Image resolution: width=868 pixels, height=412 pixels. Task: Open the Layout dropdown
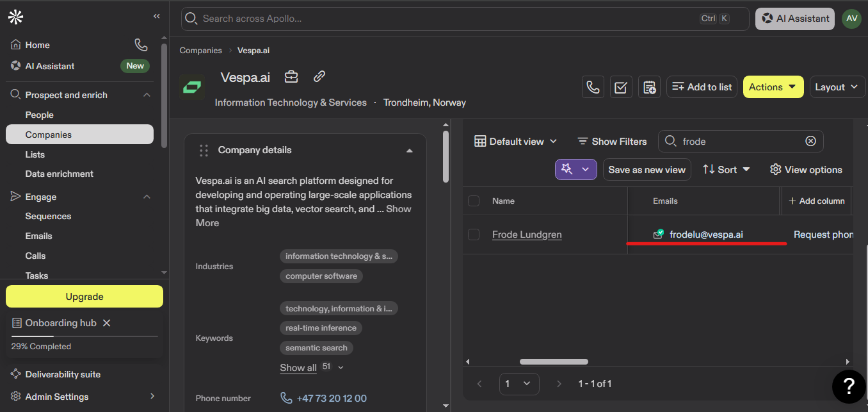pos(837,87)
